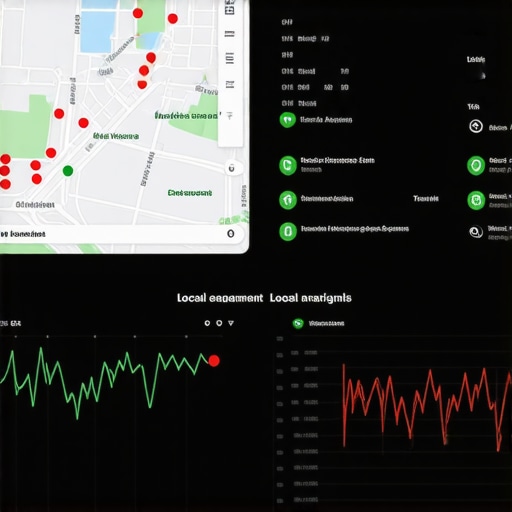
Task: Open the green shield icon in first list row
Action: click(x=287, y=120)
